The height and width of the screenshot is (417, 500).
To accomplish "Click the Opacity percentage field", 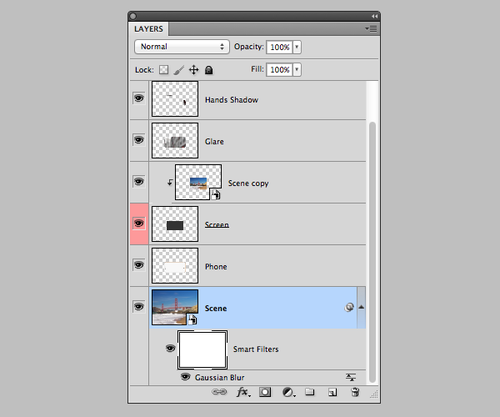I will tap(280, 47).
